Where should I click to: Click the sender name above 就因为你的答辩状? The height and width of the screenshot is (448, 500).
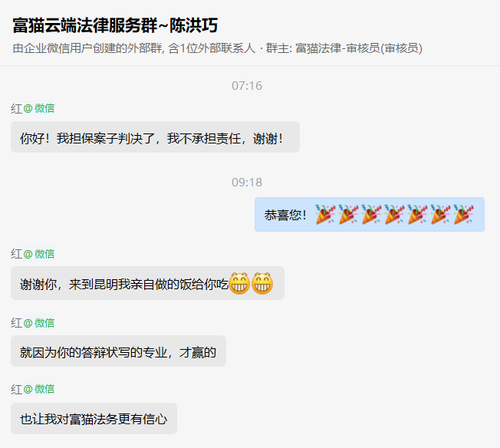(32, 323)
